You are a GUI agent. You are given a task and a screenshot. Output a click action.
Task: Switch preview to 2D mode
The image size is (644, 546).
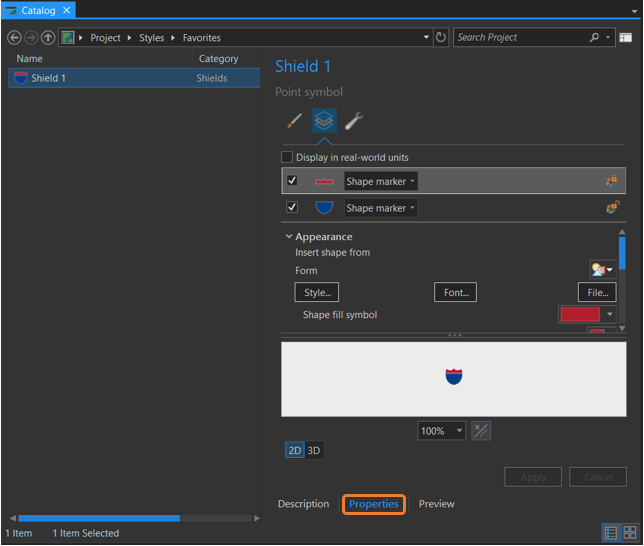[x=294, y=450]
